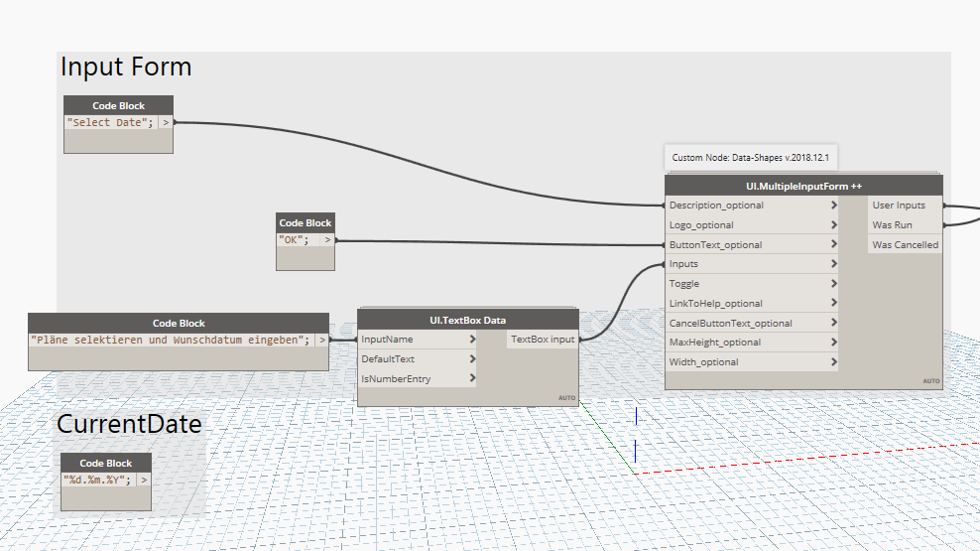Click the ButtonText_optional port chevron
The width and height of the screenshot is (980, 551).
click(x=834, y=244)
